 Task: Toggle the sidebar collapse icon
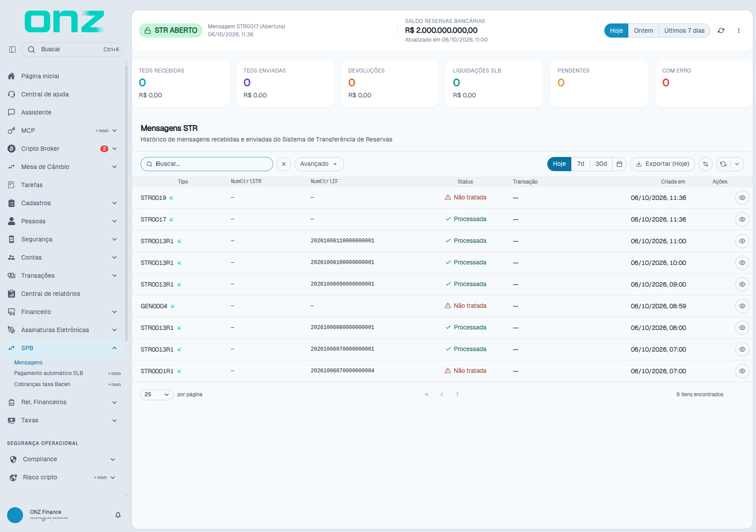tap(12, 50)
